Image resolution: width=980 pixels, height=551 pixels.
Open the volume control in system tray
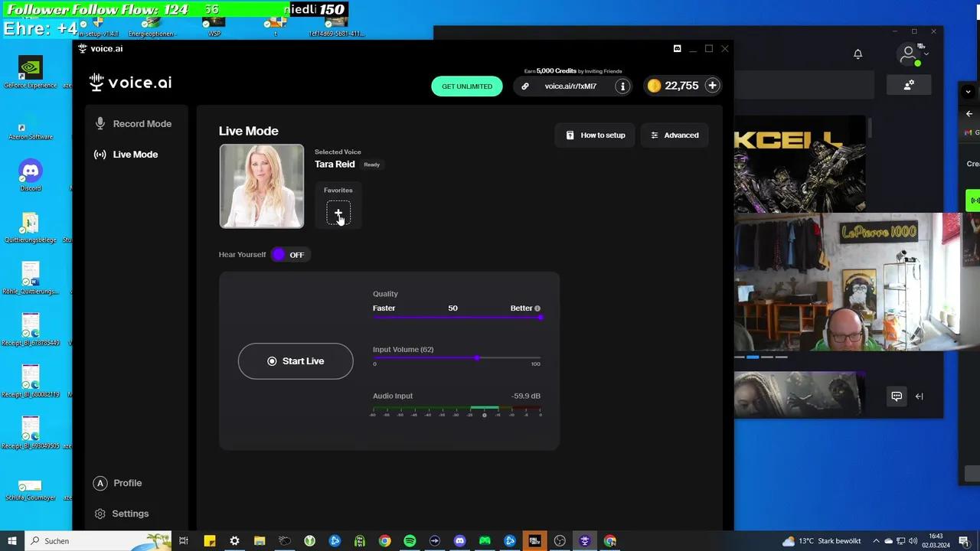coord(913,541)
